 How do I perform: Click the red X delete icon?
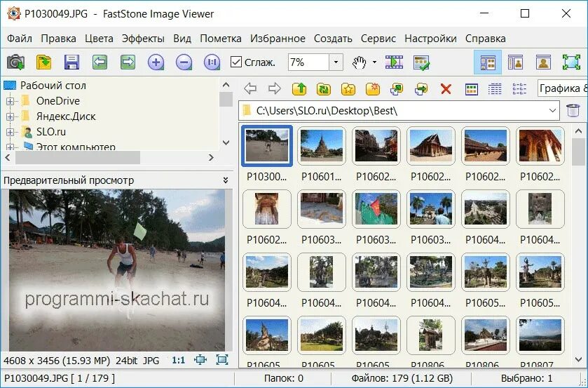446,89
